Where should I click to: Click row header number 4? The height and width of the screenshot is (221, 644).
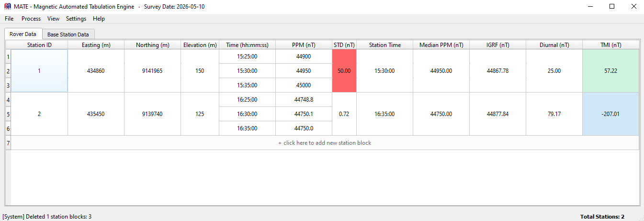pyautogui.click(x=8, y=100)
